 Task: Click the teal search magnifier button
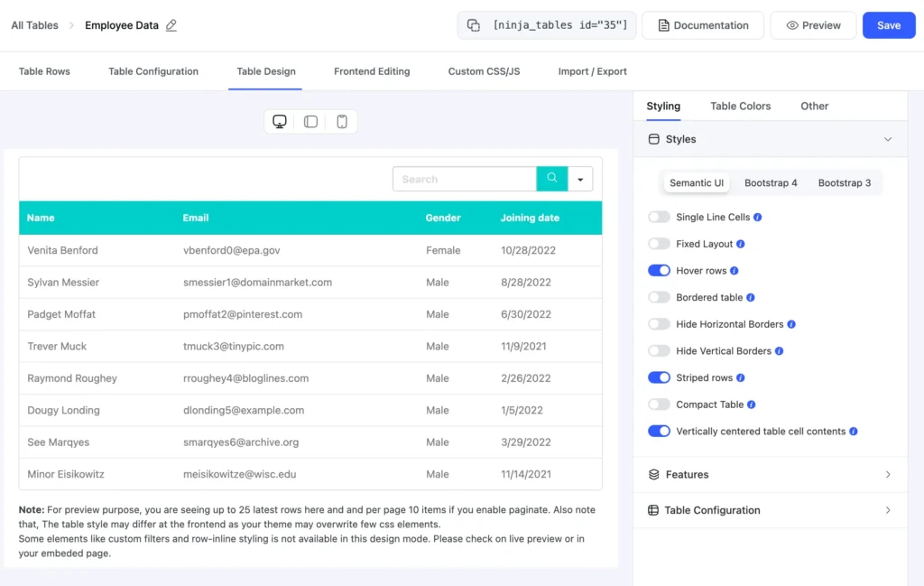[552, 179]
